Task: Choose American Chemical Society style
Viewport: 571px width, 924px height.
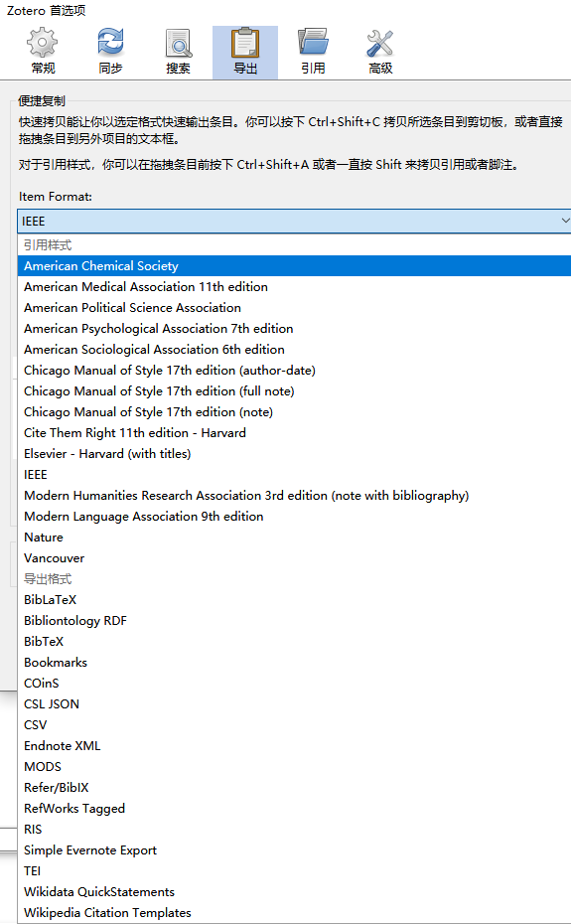Action: (294, 265)
